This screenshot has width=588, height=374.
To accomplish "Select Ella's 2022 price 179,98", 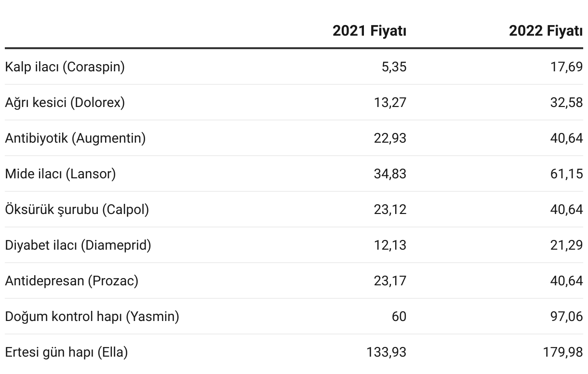I will click(x=563, y=352).
